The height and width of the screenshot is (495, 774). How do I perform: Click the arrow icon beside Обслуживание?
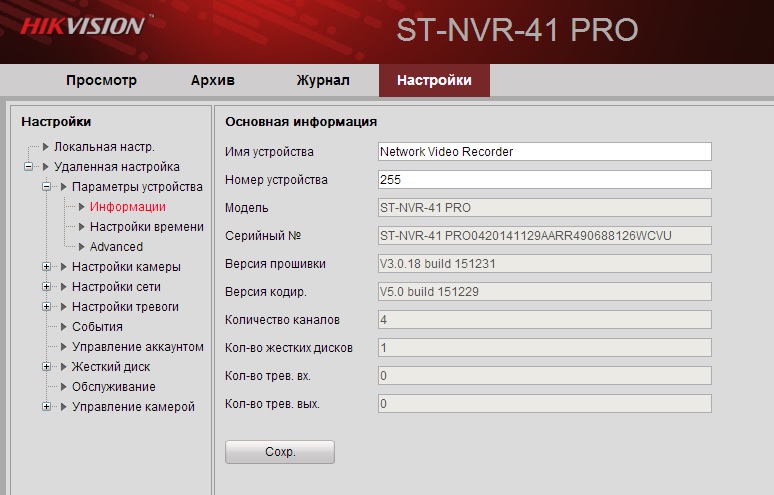[x=63, y=386]
